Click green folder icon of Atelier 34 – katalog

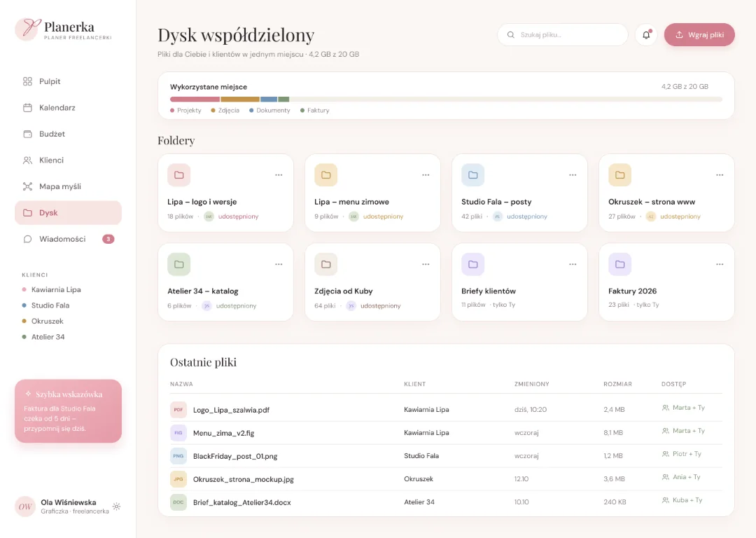pos(179,264)
